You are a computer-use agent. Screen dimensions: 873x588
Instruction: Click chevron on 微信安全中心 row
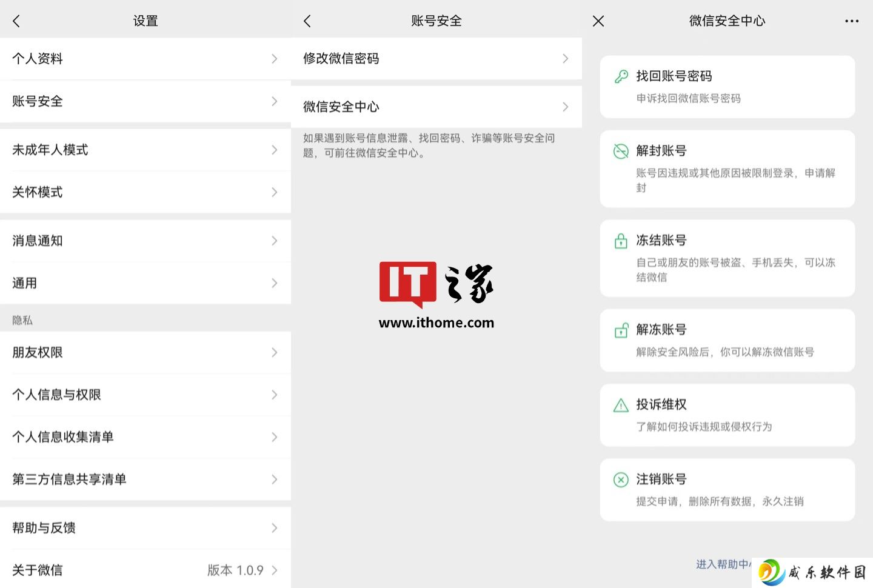[566, 107]
